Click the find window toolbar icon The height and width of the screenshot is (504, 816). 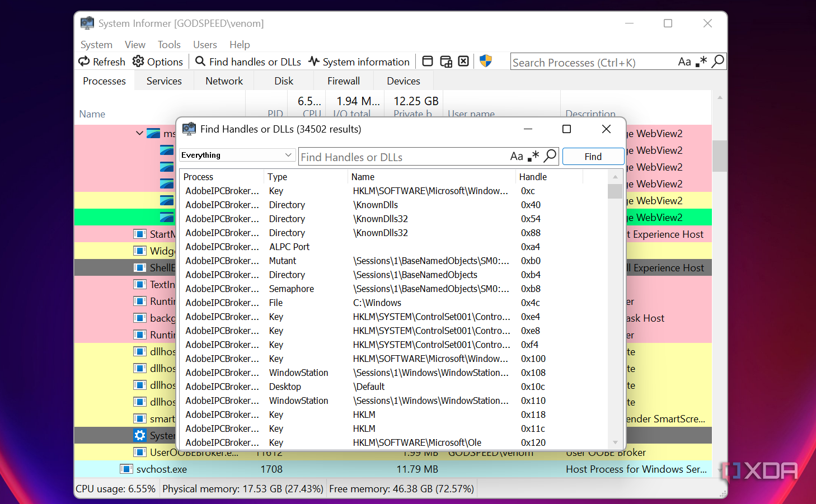[428, 62]
